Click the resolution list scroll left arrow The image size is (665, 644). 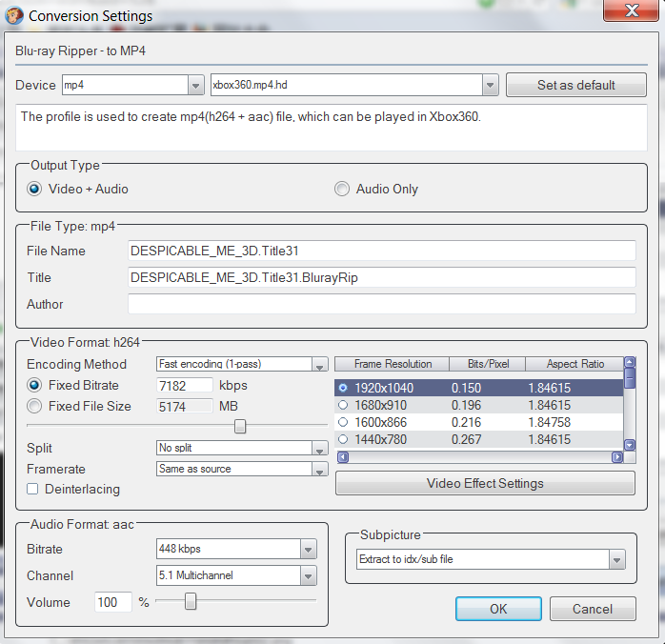tap(343, 457)
